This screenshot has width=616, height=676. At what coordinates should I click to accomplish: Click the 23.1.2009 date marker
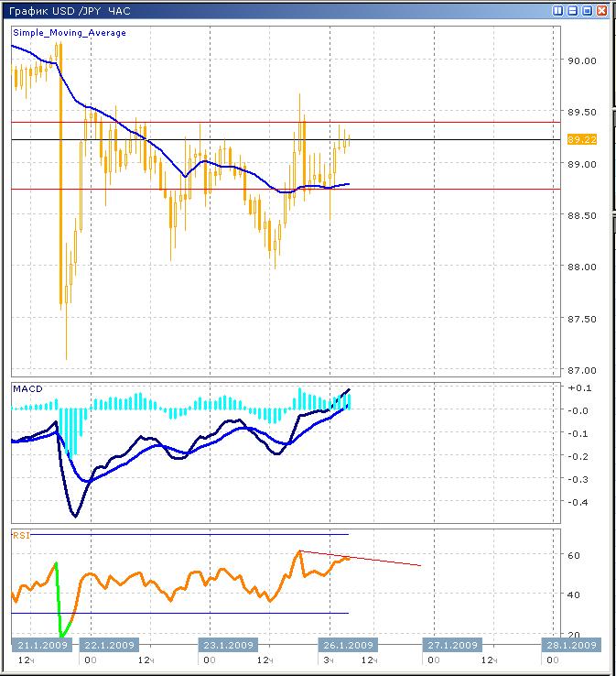tap(228, 645)
